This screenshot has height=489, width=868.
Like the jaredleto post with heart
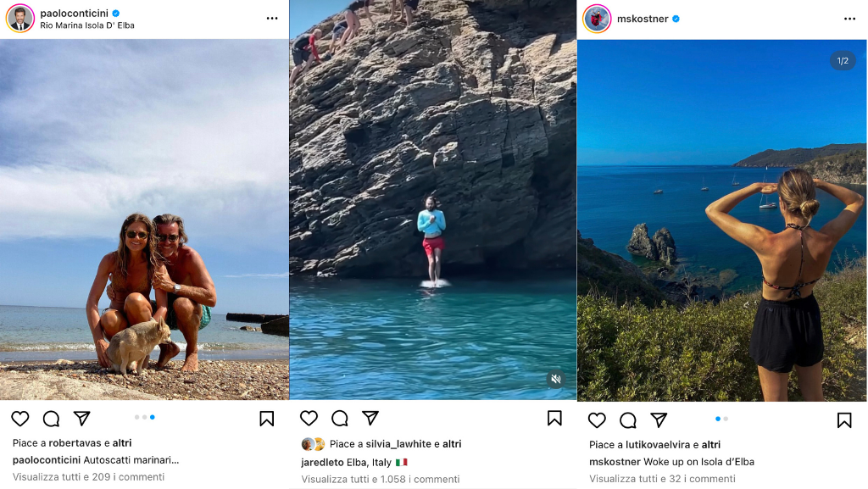[309, 418]
